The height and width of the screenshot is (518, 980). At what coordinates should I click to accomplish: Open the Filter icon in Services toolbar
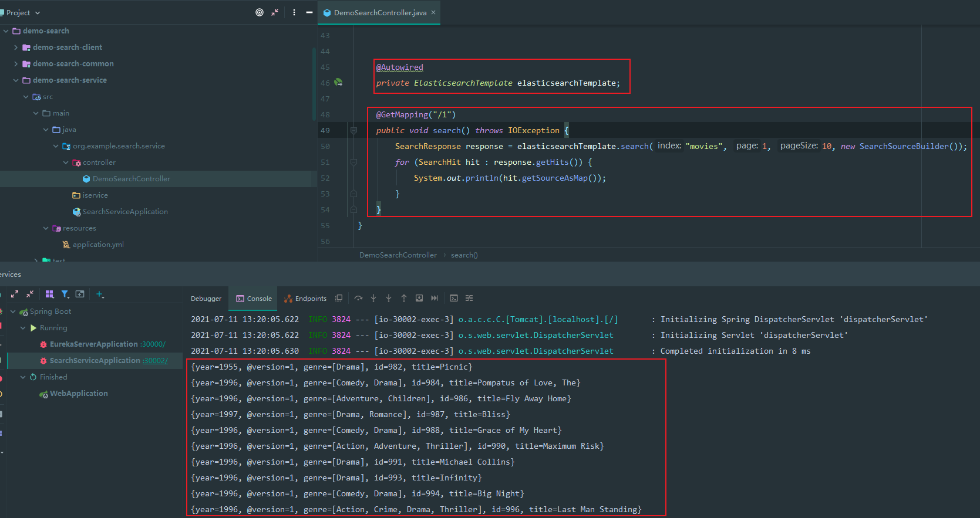[x=65, y=294]
